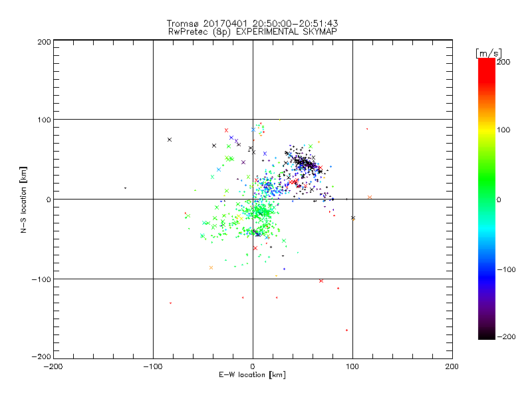Click the red dot near 94 km east, -165 km
The height and width of the screenshot is (399, 532).
point(346,330)
